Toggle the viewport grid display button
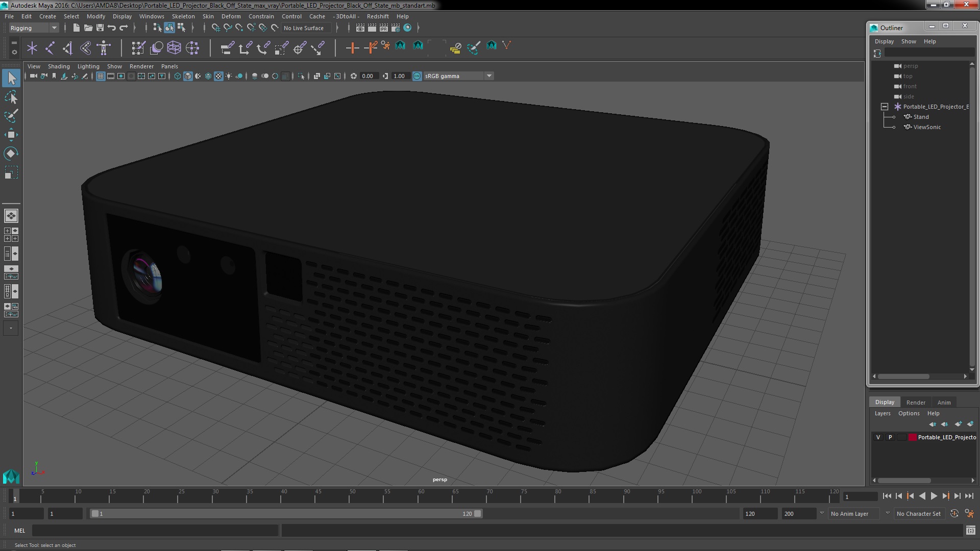This screenshot has height=551, width=980. (101, 76)
